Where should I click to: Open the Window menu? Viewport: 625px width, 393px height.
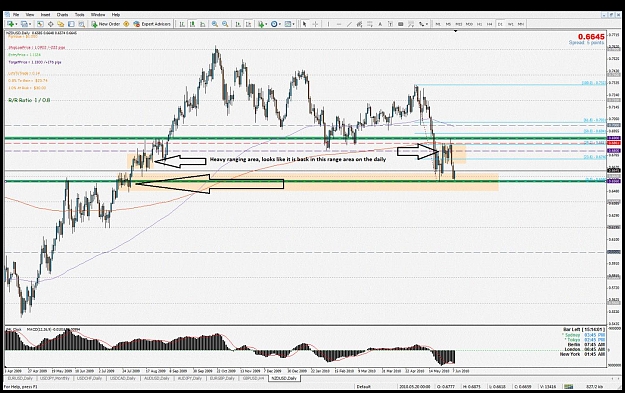pyautogui.click(x=98, y=14)
